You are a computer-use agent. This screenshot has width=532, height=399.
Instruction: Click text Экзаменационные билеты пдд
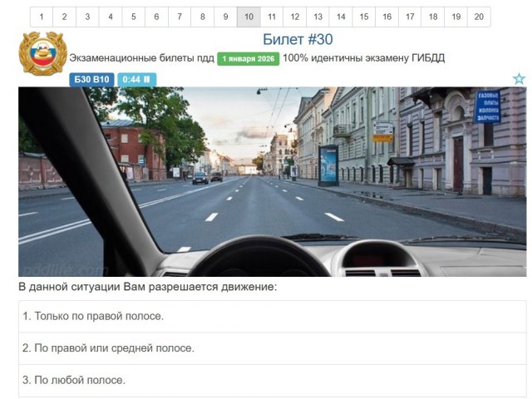click(x=142, y=58)
